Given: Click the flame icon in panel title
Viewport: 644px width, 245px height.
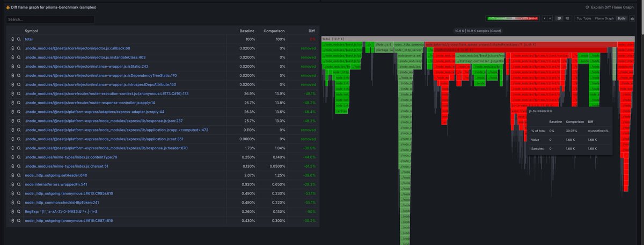Looking at the screenshot, I should click(x=8, y=8).
